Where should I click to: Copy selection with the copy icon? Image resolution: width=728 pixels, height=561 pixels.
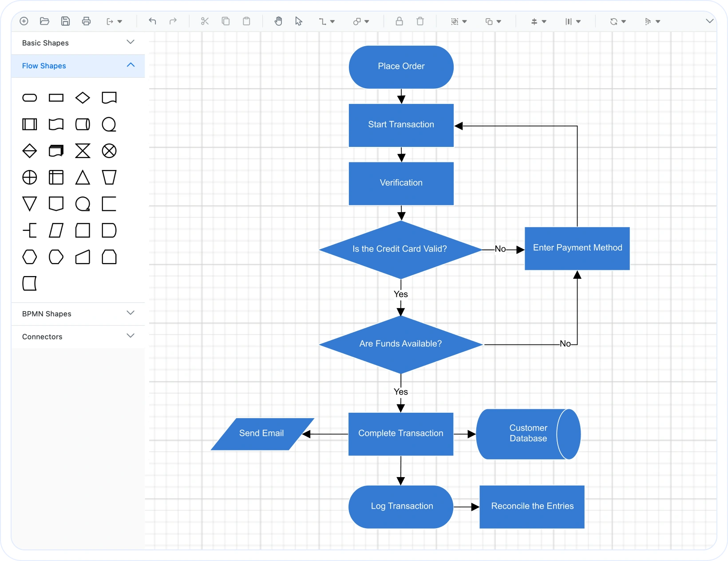coord(226,21)
